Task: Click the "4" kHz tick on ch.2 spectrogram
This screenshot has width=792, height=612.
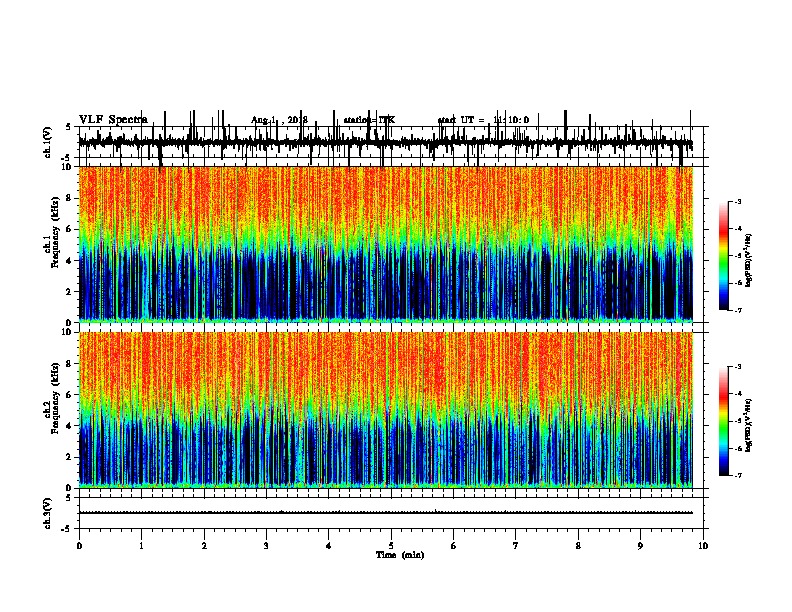Action: pyautogui.click(x=70, y=426)
